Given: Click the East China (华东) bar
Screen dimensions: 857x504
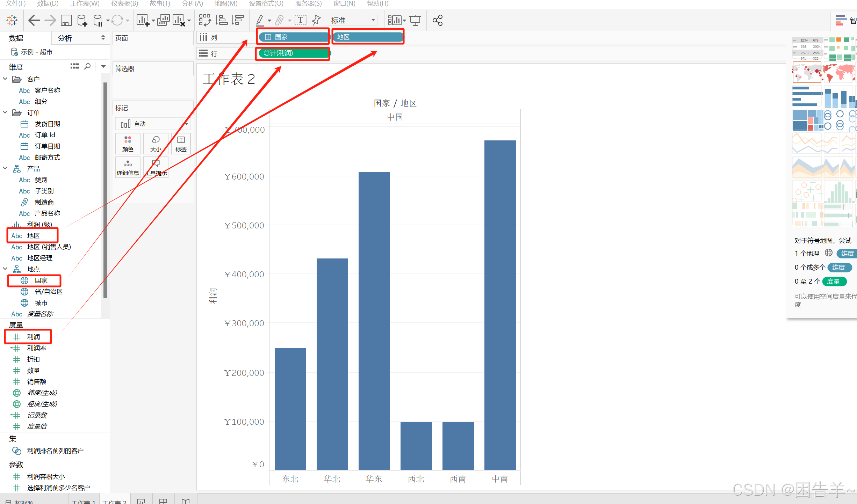Looking at the screenshot, I should click(x=374, y=320).
